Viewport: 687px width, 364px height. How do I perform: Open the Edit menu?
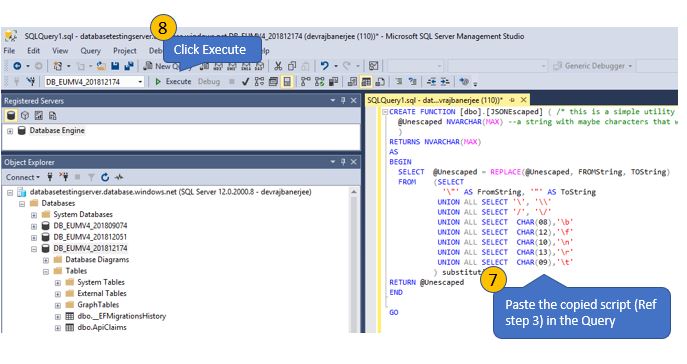(33, 51)
